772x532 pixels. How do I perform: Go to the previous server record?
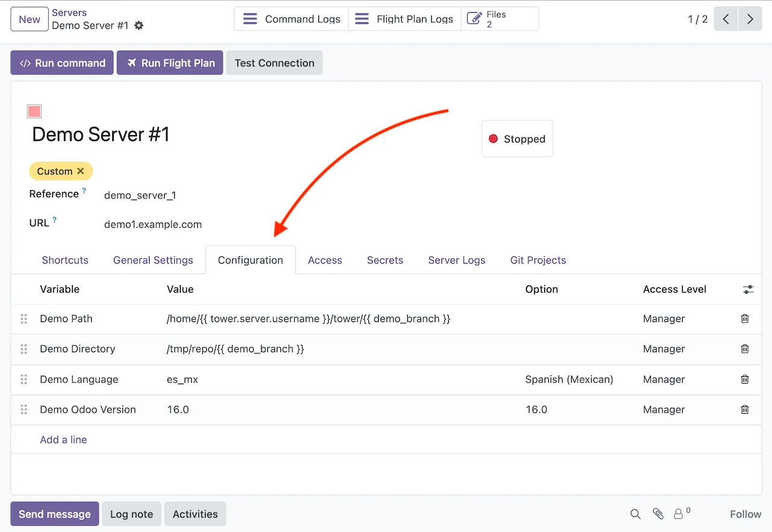tap(726, 19)
